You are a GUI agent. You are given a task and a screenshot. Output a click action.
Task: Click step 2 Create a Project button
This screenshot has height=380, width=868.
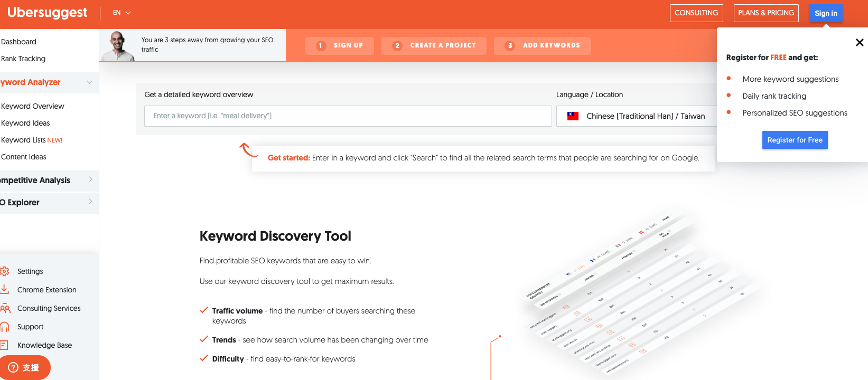pos(434,45)
